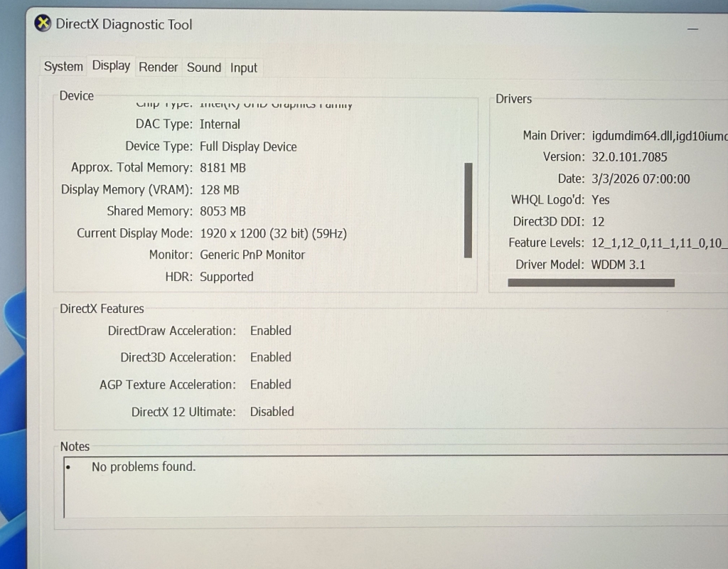
Task: Open the Render tab
Action: 159,68
